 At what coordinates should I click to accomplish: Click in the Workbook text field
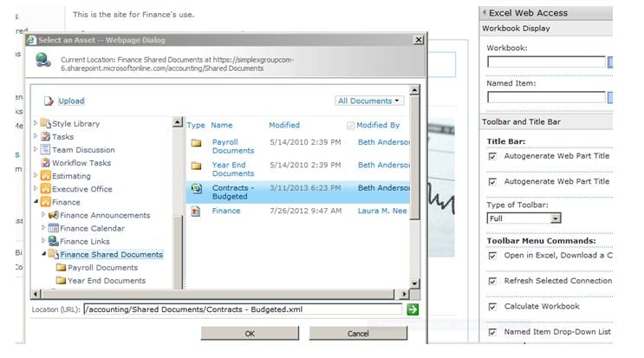coord(546,62)
